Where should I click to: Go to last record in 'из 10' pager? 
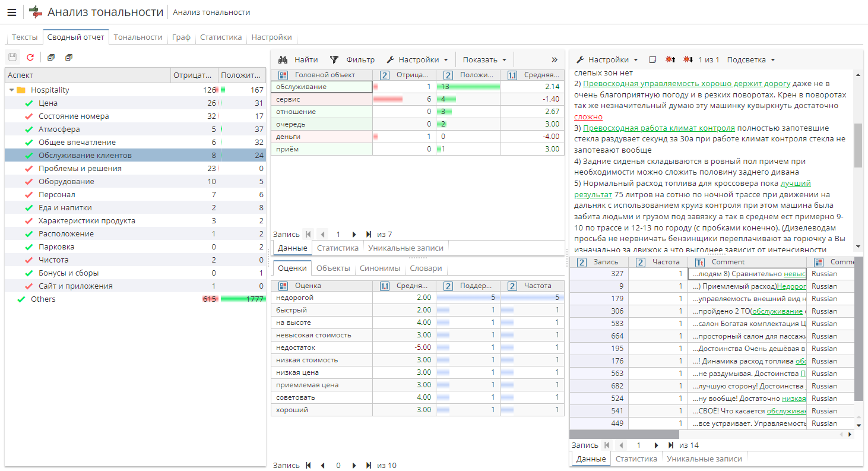369,466
